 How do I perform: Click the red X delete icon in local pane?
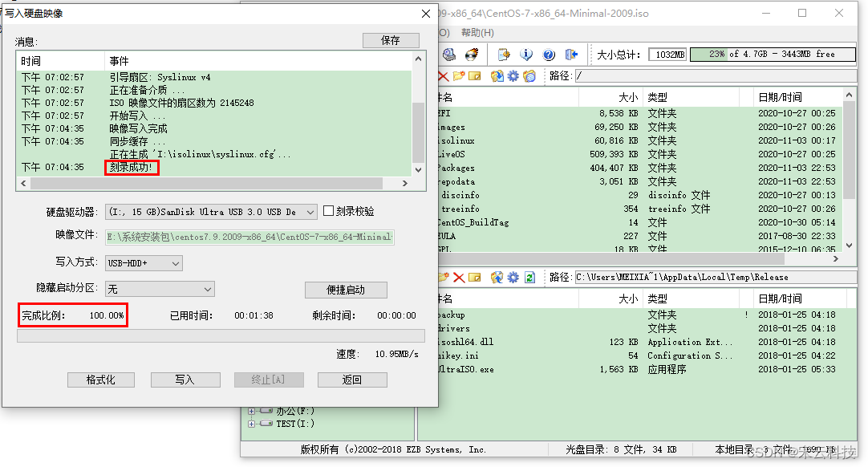point(459,277)
